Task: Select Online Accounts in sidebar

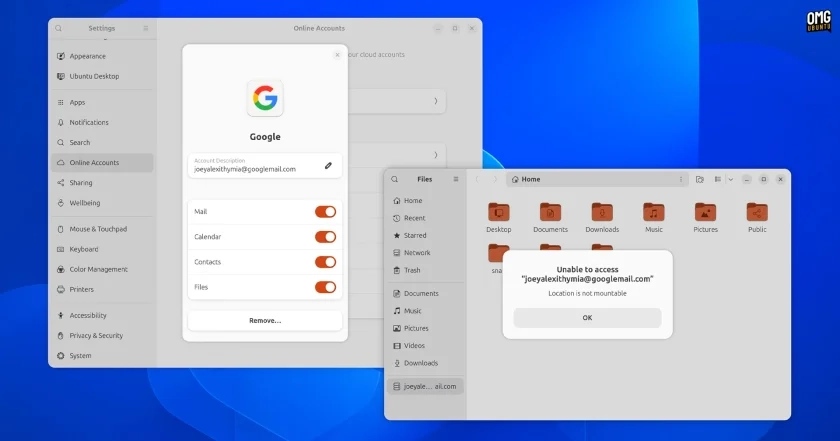Action: click(x=102, y=162)
